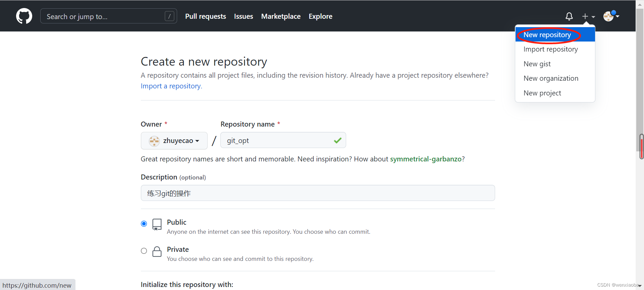
Task: Open the plus create-new menu
Action: [588, 16]
